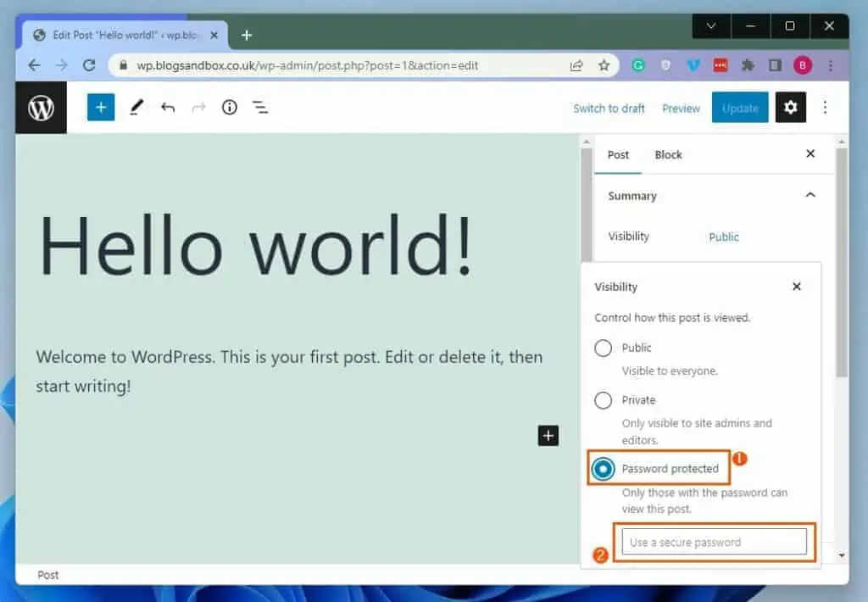Click the Switch to draft button
The height and width of the screenshot is (602, 868).
click(x=609, y=109)
